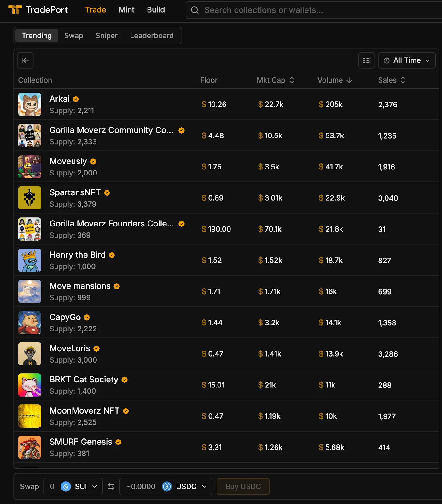Toggle Mkt Cap column sorting

[292, 80]
